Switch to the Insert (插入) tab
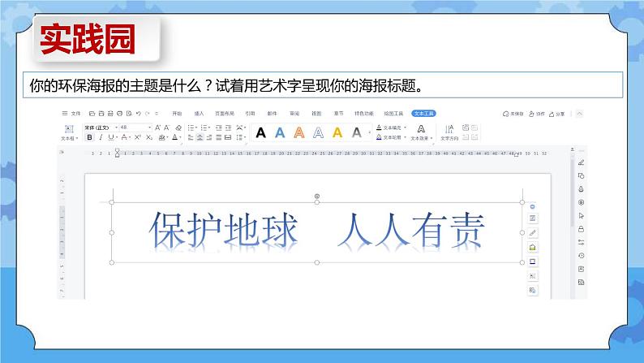The height and width of the screenshot is (363, 644). (x=199, y=114)
